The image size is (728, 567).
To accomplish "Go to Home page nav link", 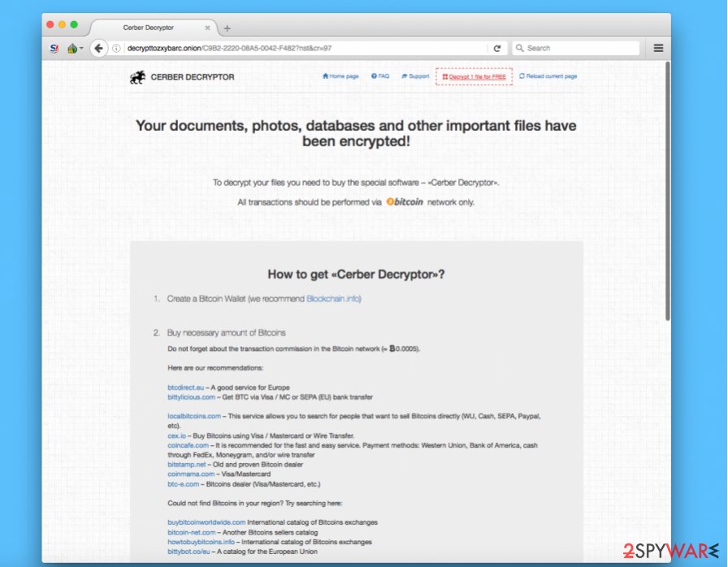I will click(340, 76).
